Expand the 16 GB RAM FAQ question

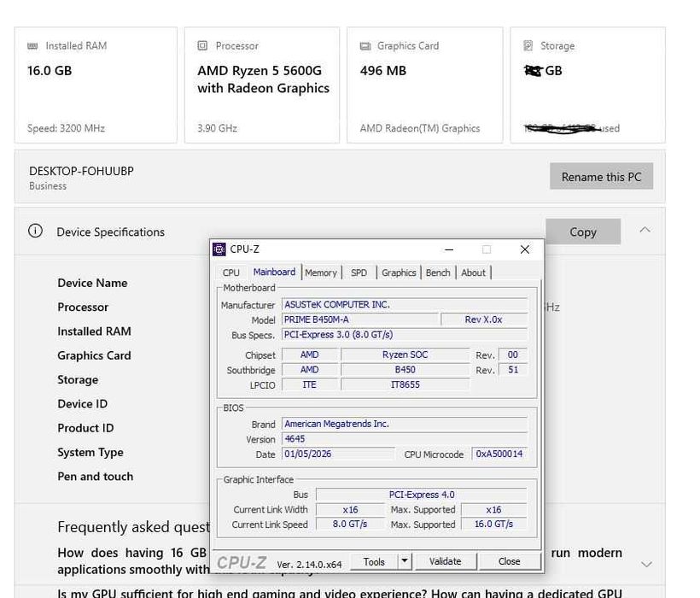[x=646, y=564]
